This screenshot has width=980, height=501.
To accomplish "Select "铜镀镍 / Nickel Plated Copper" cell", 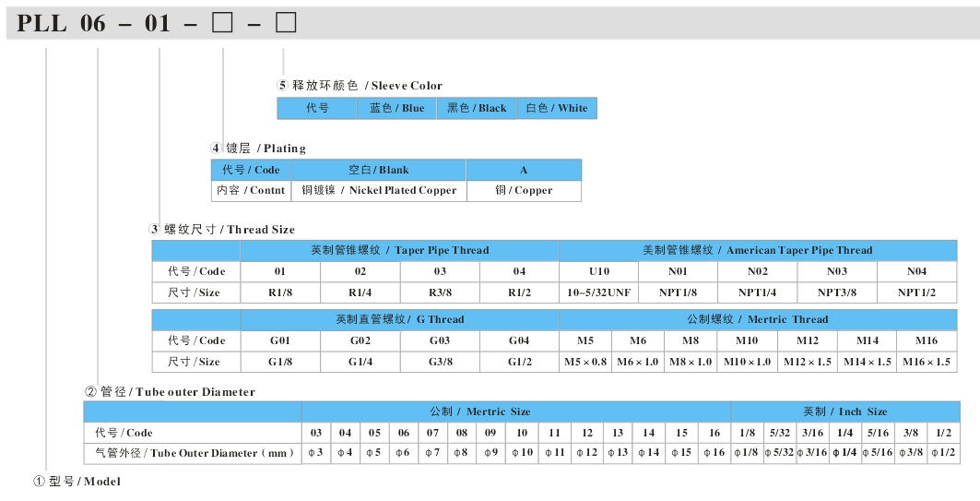I will (x=379, y=191).
